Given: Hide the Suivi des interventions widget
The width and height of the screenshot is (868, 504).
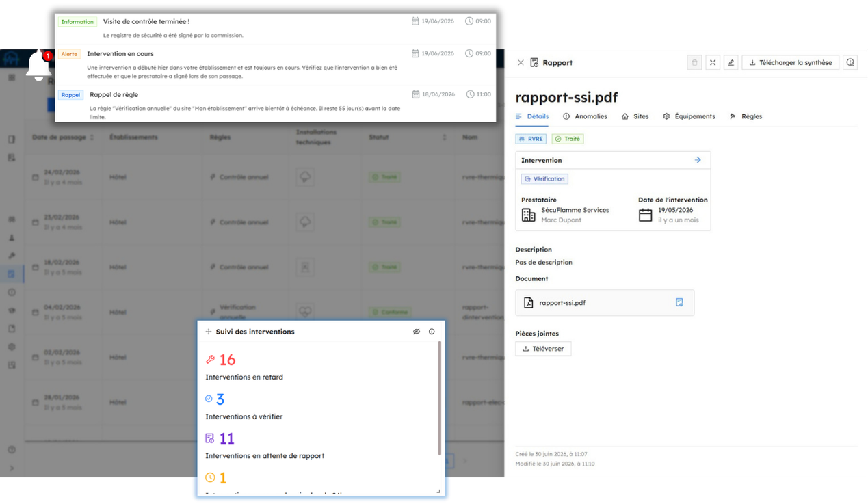Looking at the screenshot, I should tap(416, 332).
